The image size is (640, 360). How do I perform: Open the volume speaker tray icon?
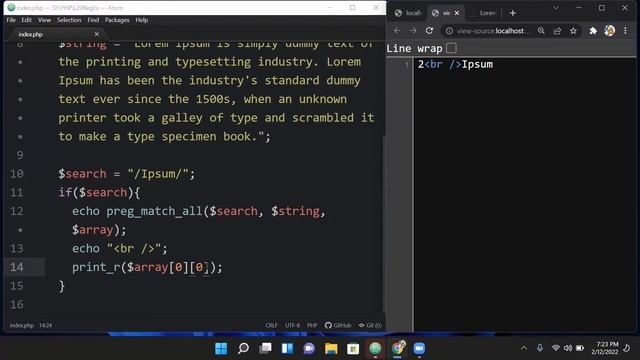(x=568, y=348)
